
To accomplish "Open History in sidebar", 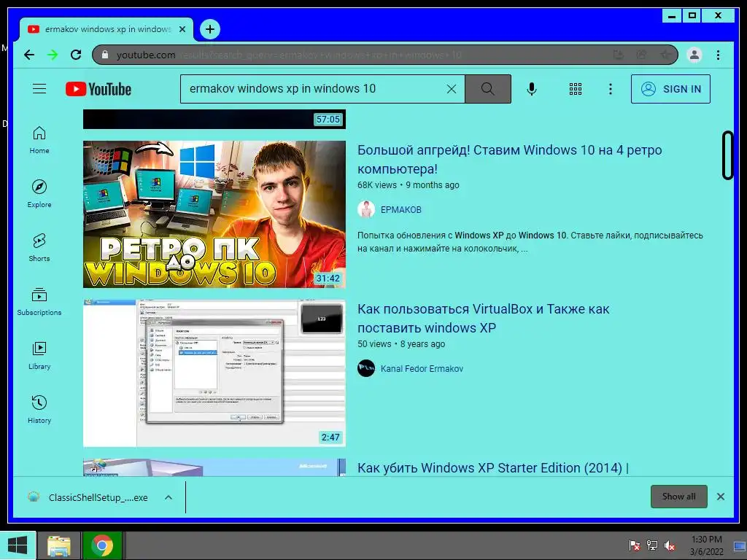I will [x=39, y=410].
